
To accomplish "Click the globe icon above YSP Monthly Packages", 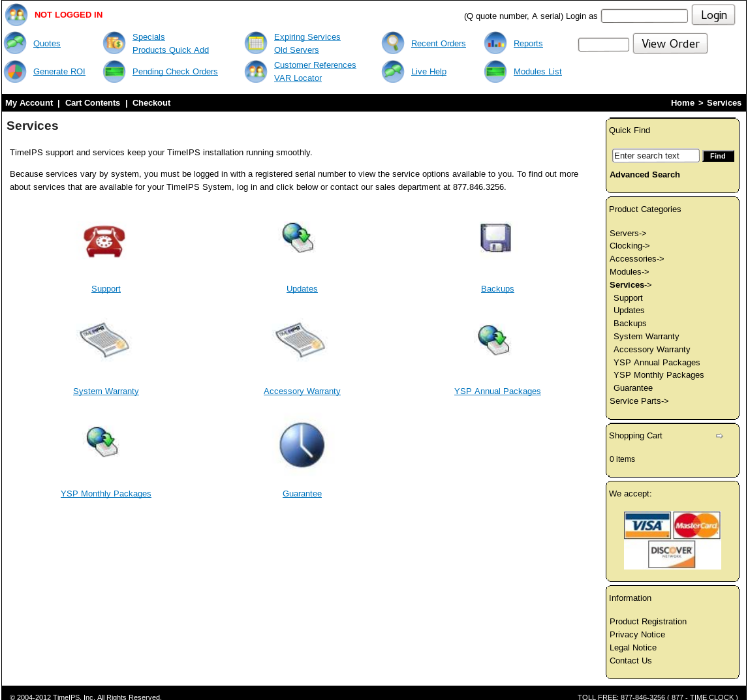I will point(102,442).
